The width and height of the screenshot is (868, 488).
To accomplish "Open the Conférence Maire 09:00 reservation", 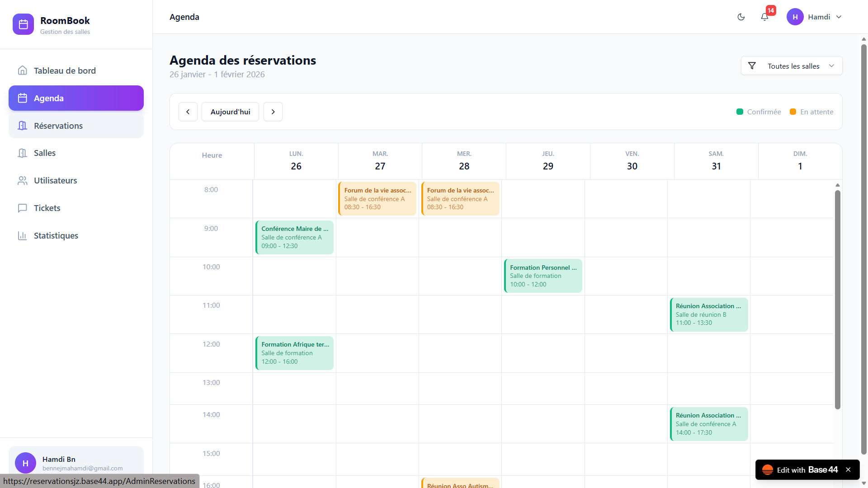I will (x=294, y=237).
